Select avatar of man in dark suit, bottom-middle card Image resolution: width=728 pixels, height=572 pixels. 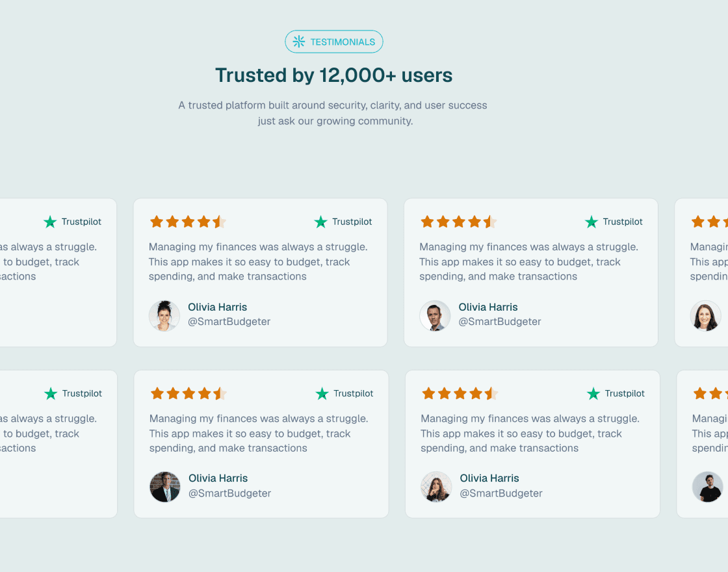pos(165,487)
